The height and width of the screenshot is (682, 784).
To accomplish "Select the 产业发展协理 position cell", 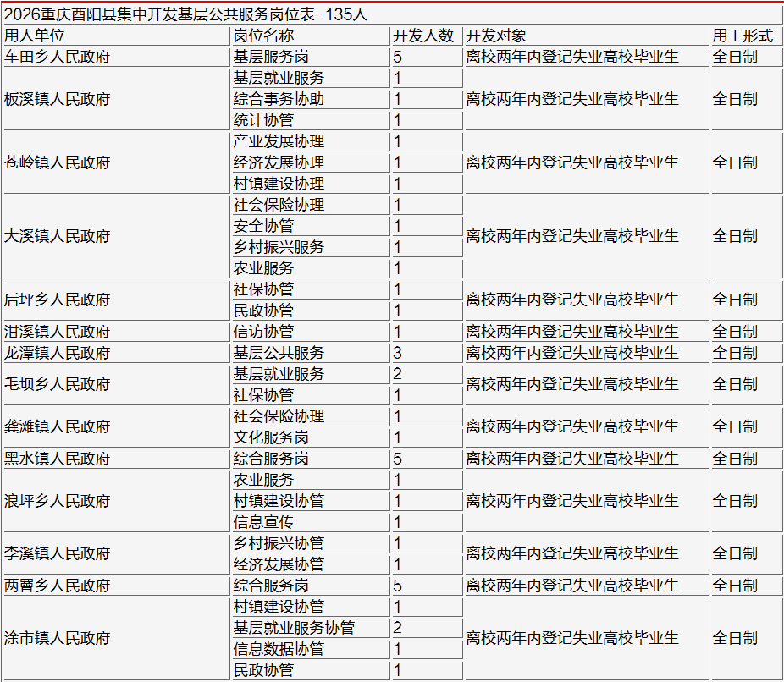I will (x=311, y=141).
